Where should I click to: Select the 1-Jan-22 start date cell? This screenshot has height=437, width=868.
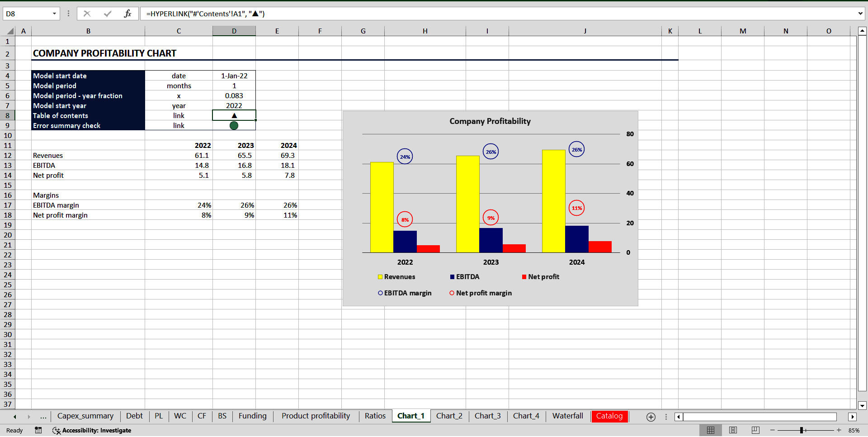pos(234,76)
